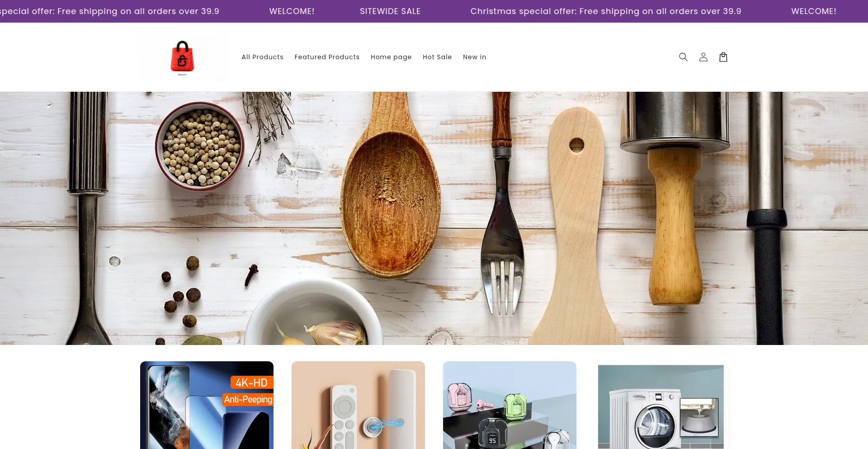Image resolution: width=868 pixels, height=449 pixels.
Task: Navigate to Home page link
Action: pos(391,57)
